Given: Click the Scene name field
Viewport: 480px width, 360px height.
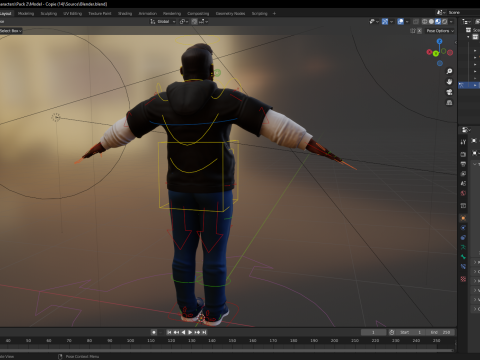Looking at the screenshot, I should [x=463, y=12].
